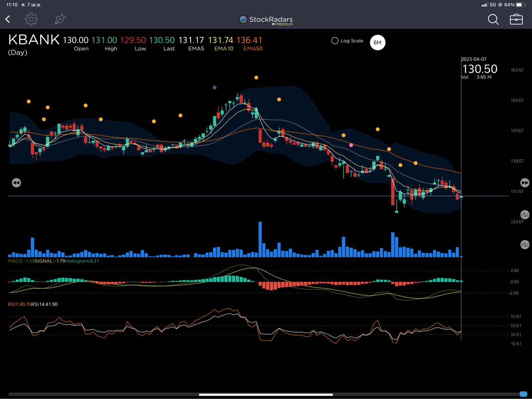Tap the RSI7:40.75 indicator label
The image size is (532, 399).
click(20, 304)
